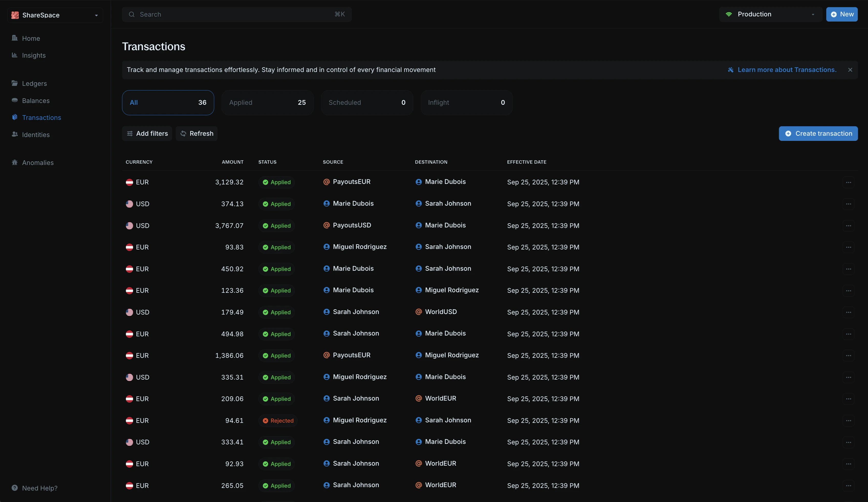868x502 pixels.
Task: Click the New button in top bar
Action: tap(842, 14)
